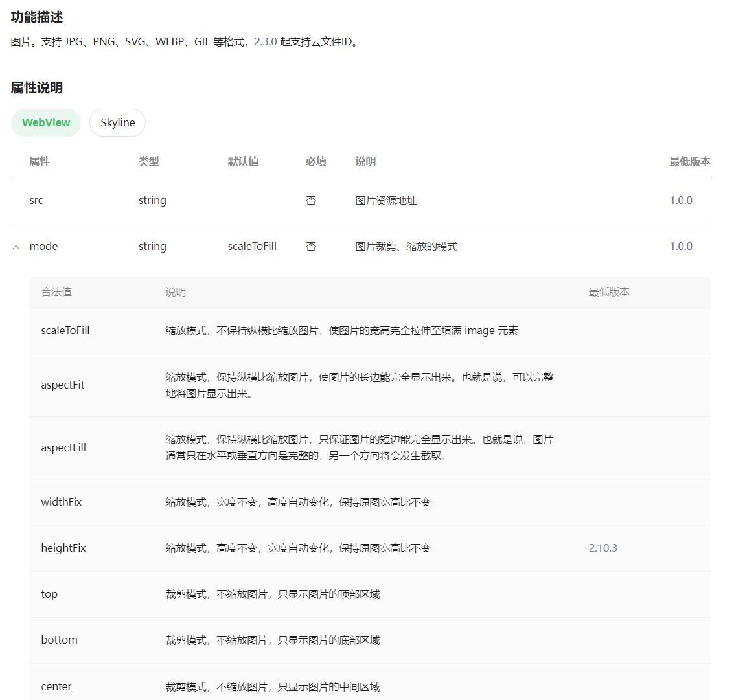This screenshot has width=734, height=700.
Task: Click the aspectFill legal value
Action: tap(63, 448)
